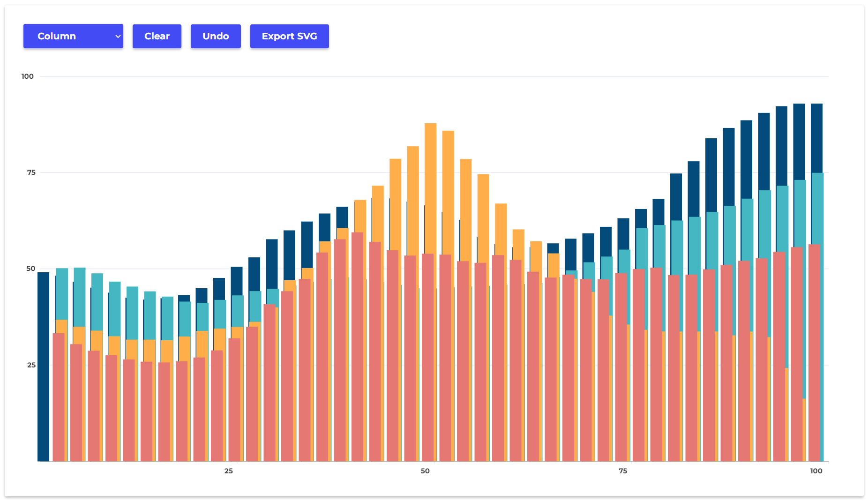Click the Undo button
868x501 pixels.
216,36
